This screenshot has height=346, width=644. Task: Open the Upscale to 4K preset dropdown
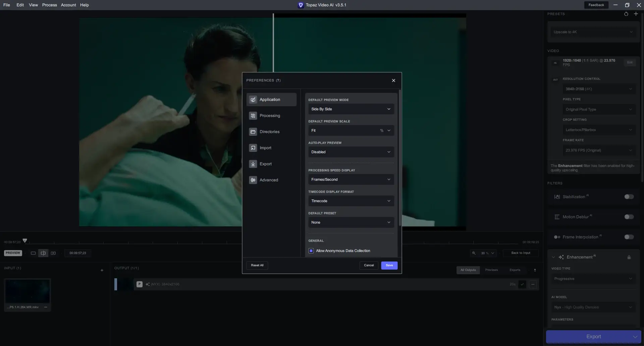pos(593,32)
